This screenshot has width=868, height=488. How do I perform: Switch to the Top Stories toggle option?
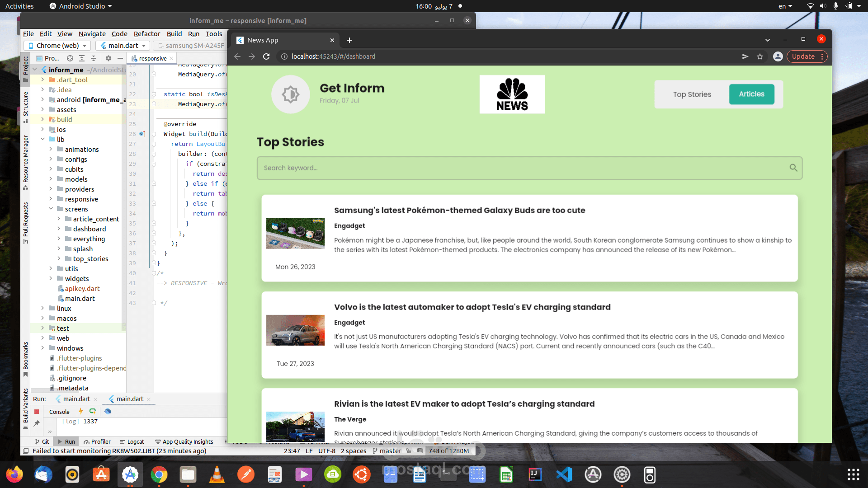(692, 94)
